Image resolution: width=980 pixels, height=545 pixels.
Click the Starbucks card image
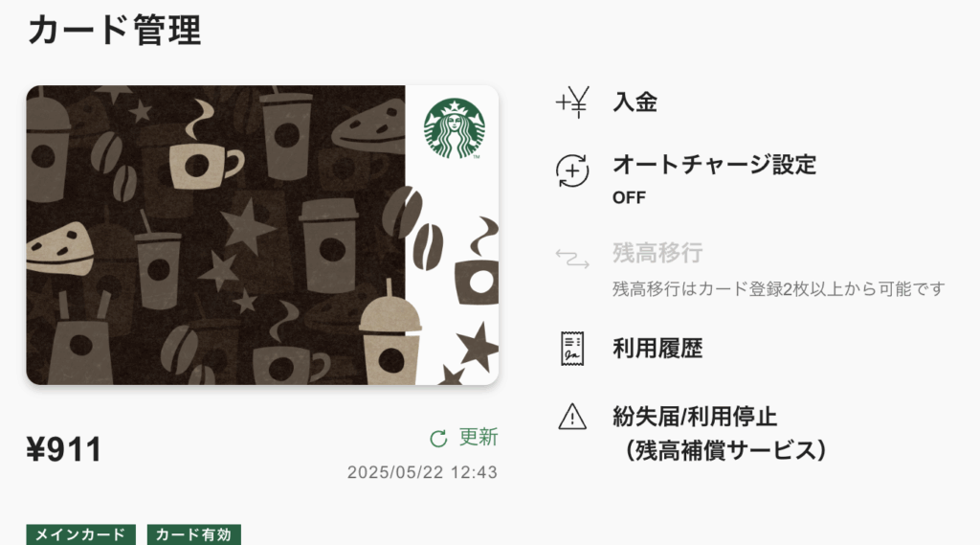click(262, 236)
